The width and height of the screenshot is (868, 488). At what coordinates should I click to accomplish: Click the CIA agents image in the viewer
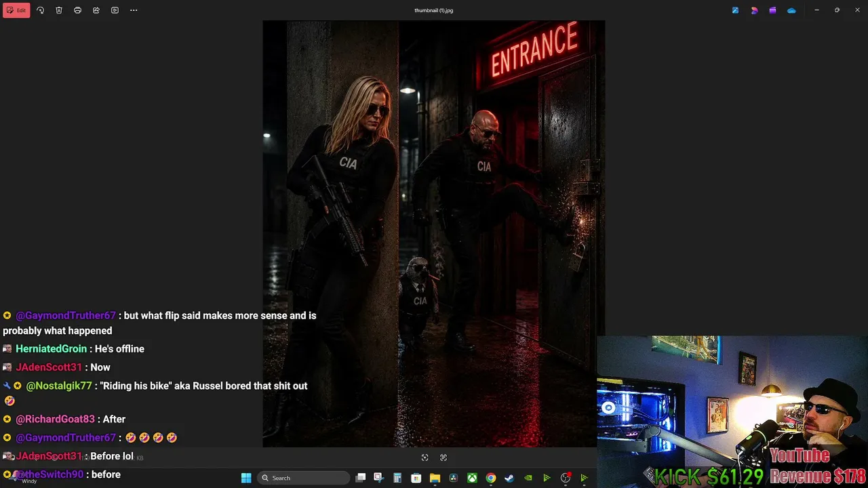point(434,234)
